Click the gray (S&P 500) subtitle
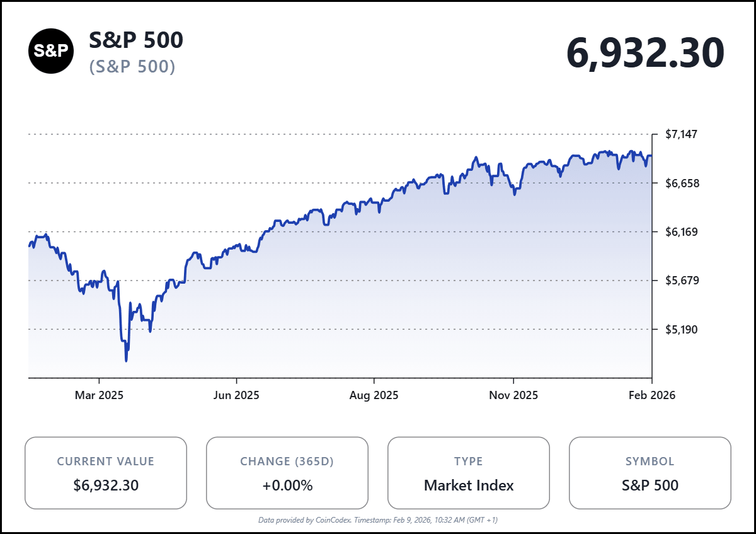Image resolution: width=756 pixels, height=534 pixels. click(x=132, y=66)
